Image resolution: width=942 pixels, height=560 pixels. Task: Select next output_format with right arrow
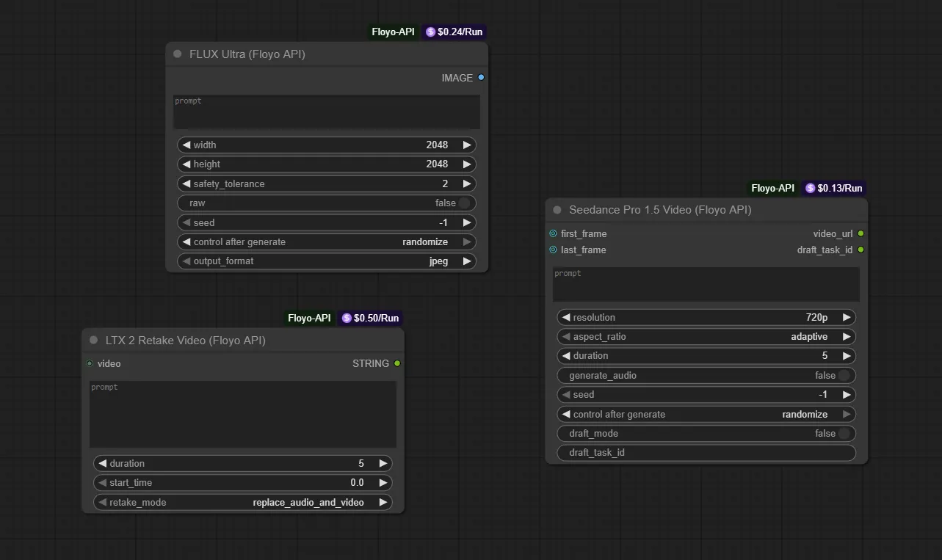(x=467, y=261)
